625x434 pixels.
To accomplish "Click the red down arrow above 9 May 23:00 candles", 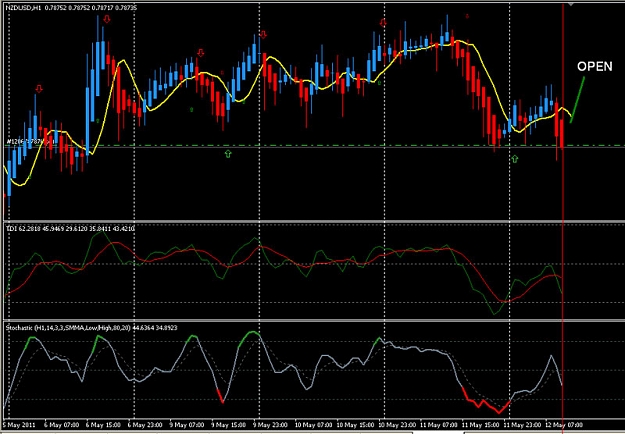I will coord(263,34).
